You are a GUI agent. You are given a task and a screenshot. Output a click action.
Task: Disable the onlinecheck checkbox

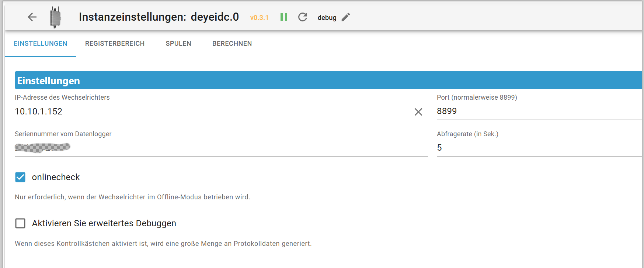pos(20,177)
